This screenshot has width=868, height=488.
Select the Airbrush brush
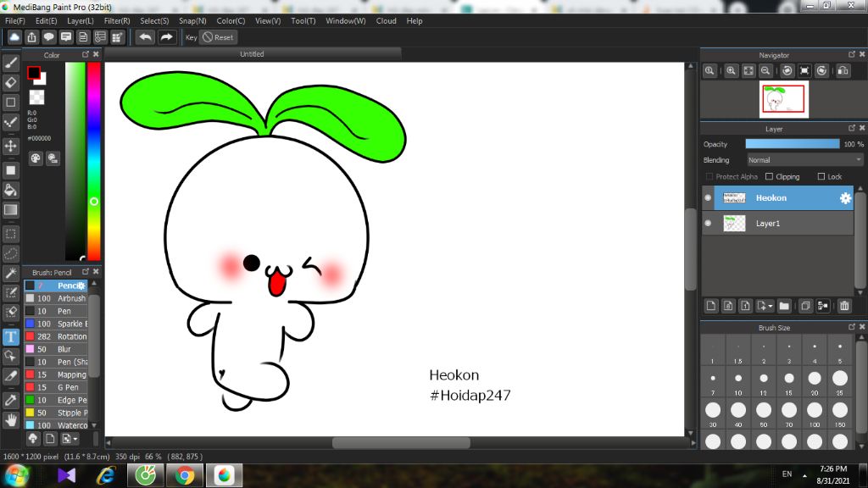[56, 298]
